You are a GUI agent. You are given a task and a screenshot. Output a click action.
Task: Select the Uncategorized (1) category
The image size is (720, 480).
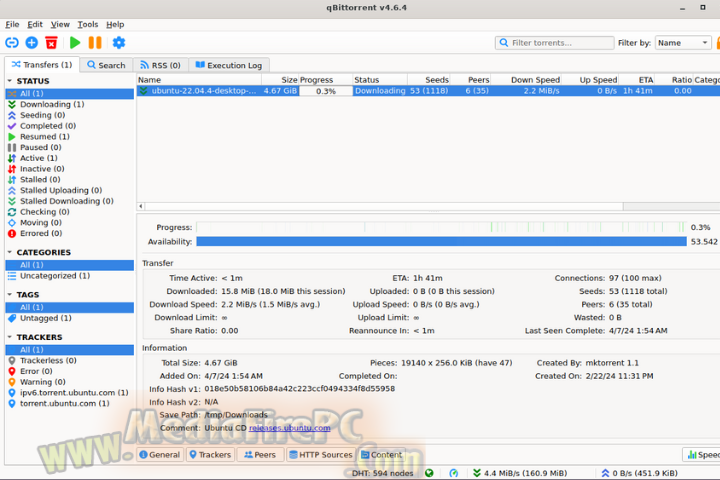coord(70,276)
